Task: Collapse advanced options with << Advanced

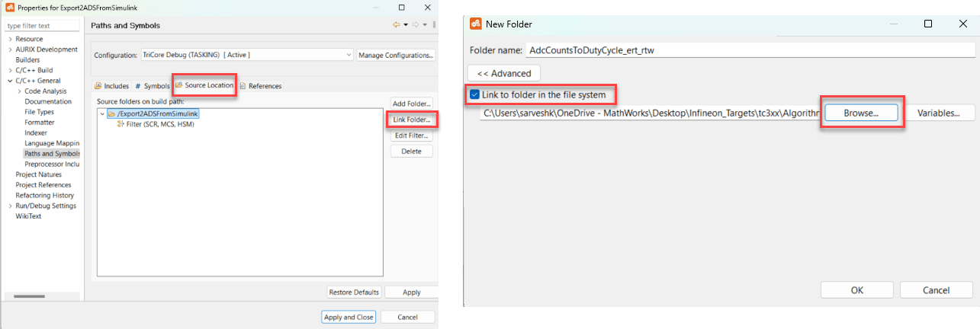Action: (504, 73)
